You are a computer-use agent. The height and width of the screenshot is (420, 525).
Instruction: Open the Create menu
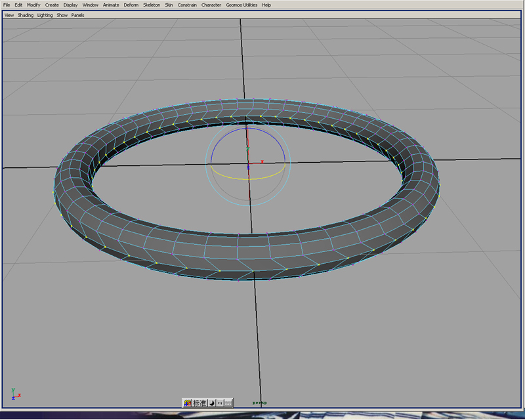[52, 5]
